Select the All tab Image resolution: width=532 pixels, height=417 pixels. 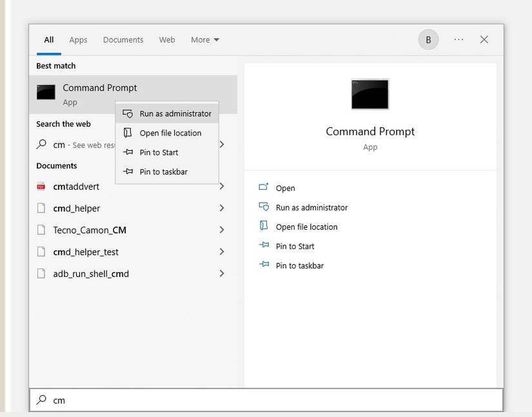(x=49, y=40)
